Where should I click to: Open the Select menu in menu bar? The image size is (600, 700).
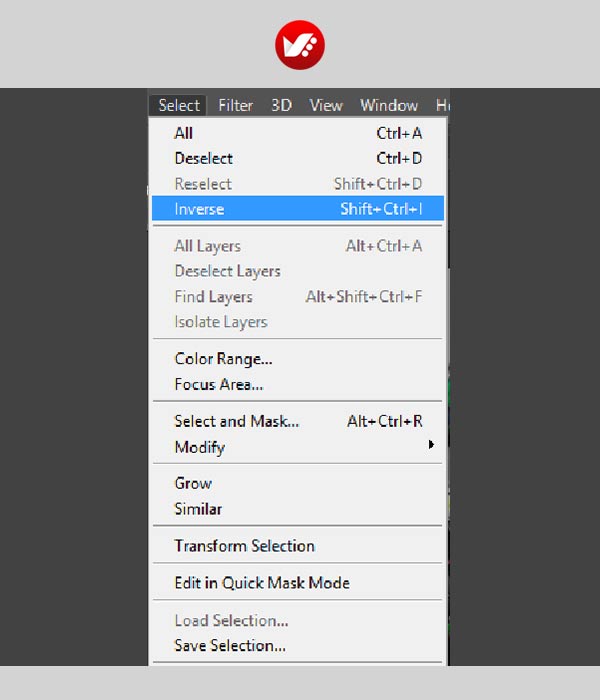178,105
